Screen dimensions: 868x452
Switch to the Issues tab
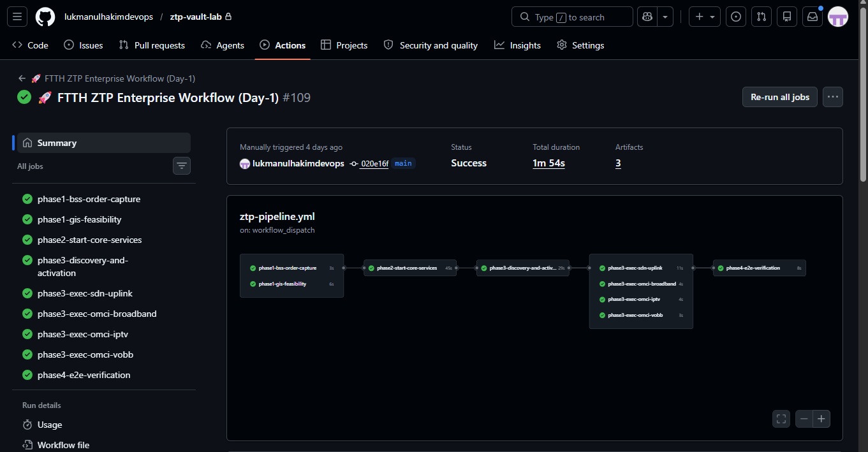(84, 45)
